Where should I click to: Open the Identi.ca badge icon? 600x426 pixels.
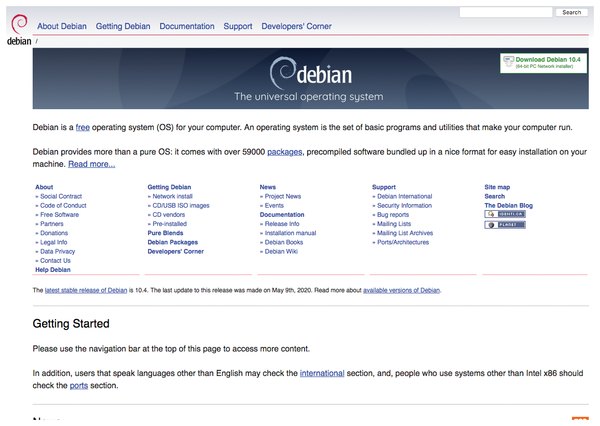pos(505,214)
